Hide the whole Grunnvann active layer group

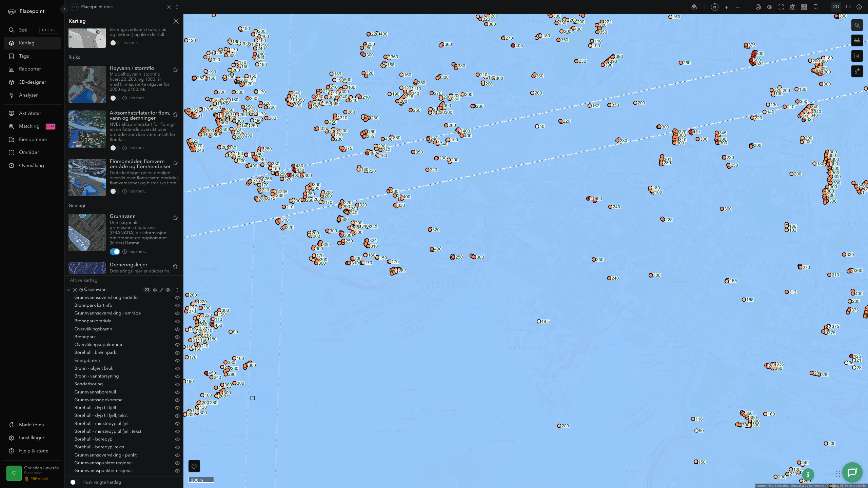click(x=168, y=290)
